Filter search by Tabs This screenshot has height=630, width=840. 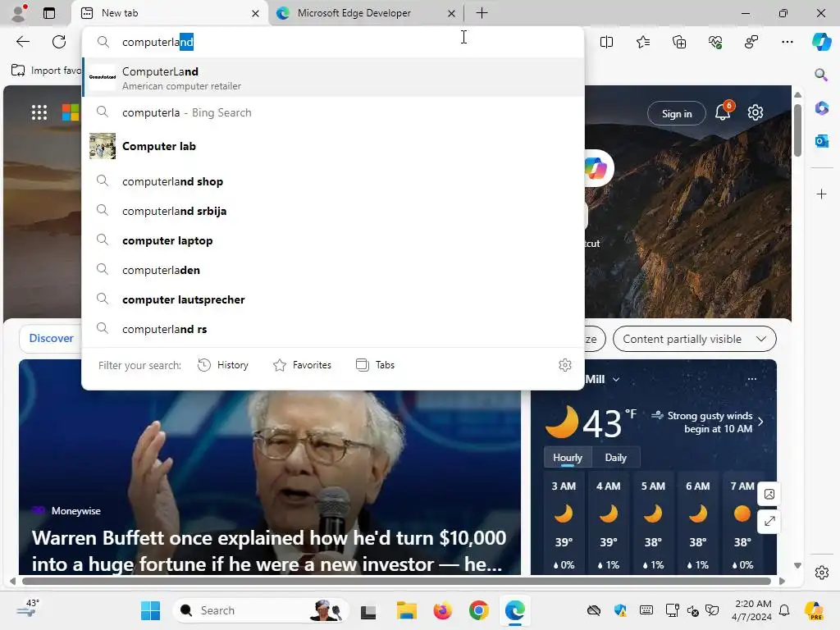375,365
